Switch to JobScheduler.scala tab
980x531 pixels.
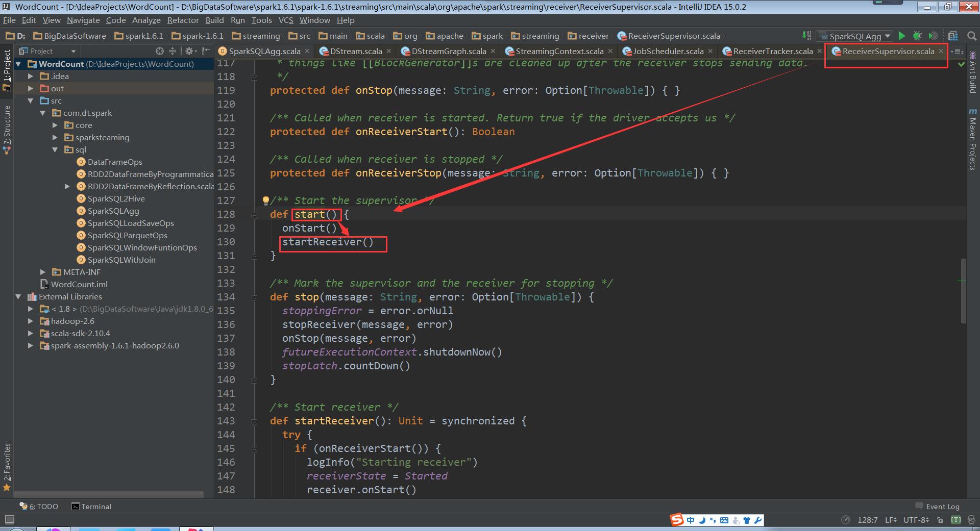(668, 51)
